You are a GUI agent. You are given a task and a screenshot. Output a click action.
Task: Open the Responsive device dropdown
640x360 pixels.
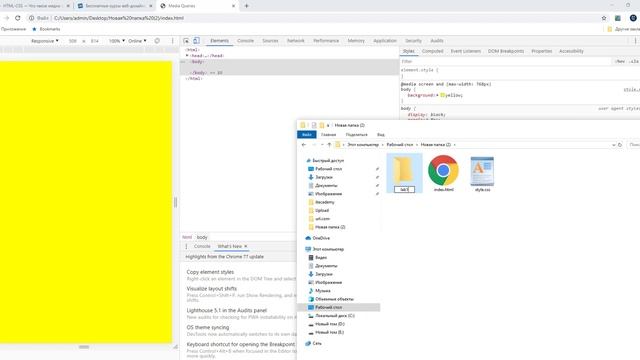45,41
